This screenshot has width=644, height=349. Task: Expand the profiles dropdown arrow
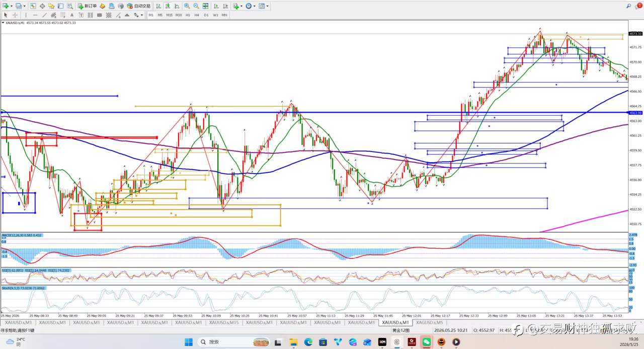pyautogui.click(x=24, y=6)
